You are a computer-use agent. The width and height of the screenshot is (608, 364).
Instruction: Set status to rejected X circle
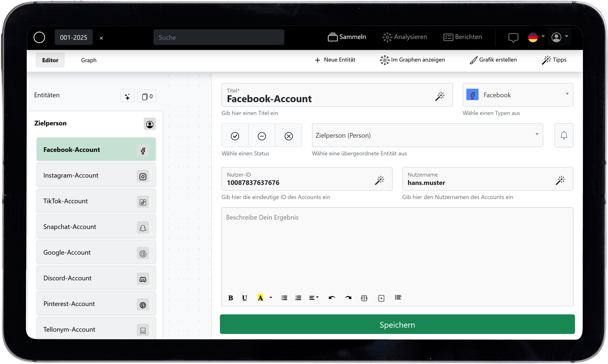coord(289,136)
